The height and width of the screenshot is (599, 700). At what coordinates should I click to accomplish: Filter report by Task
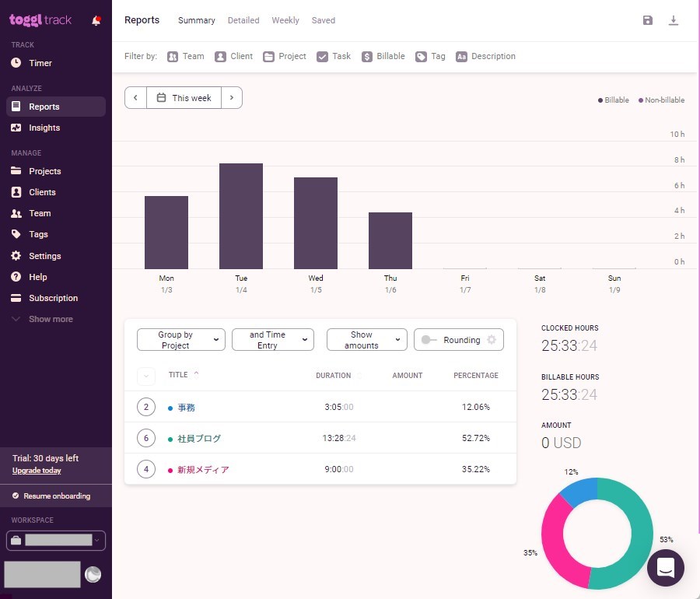coord(334,56)
